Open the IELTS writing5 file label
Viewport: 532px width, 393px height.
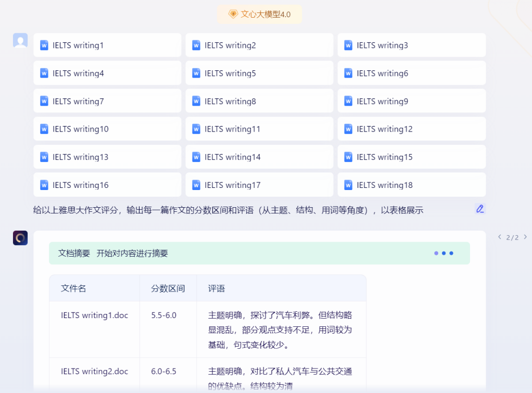230,73
